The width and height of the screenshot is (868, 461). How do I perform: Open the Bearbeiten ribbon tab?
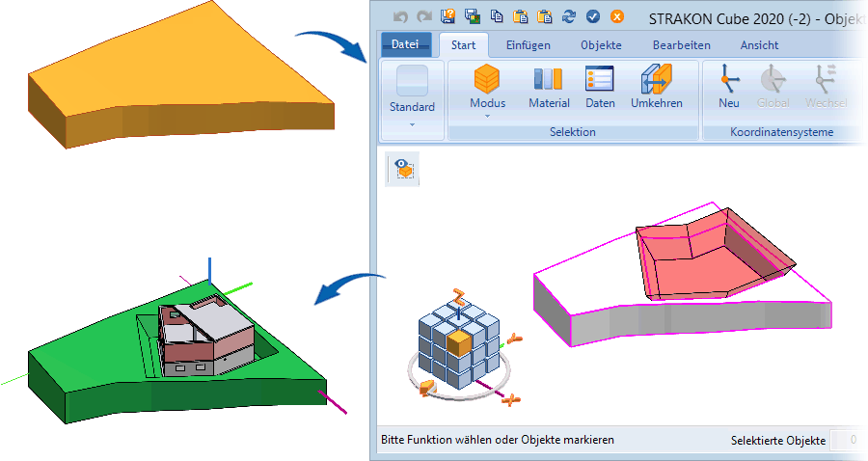coord(681,44)
